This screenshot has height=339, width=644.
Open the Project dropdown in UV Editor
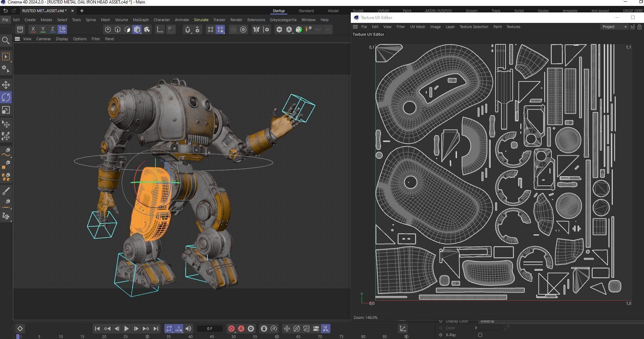click(x=615, y=27)
